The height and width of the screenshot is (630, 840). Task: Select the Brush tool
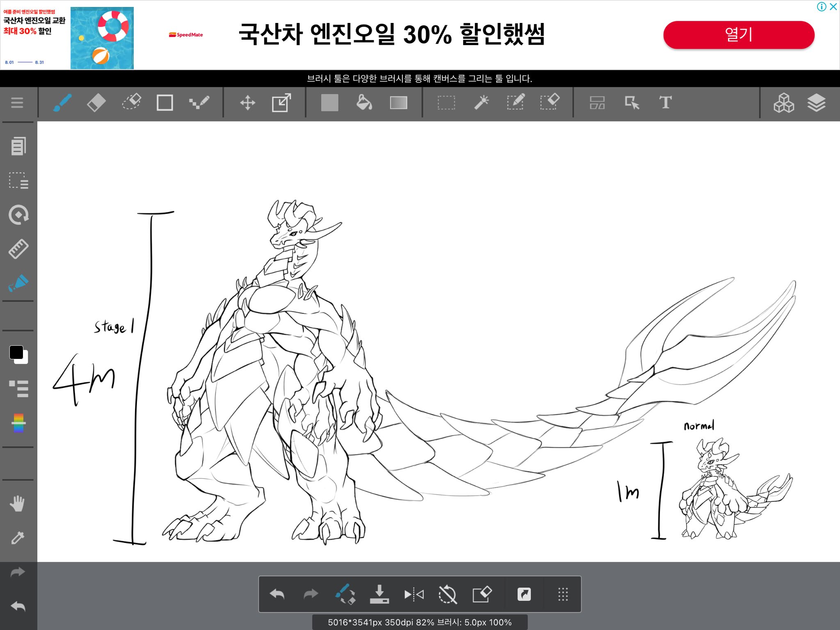[x=62, y=103]
